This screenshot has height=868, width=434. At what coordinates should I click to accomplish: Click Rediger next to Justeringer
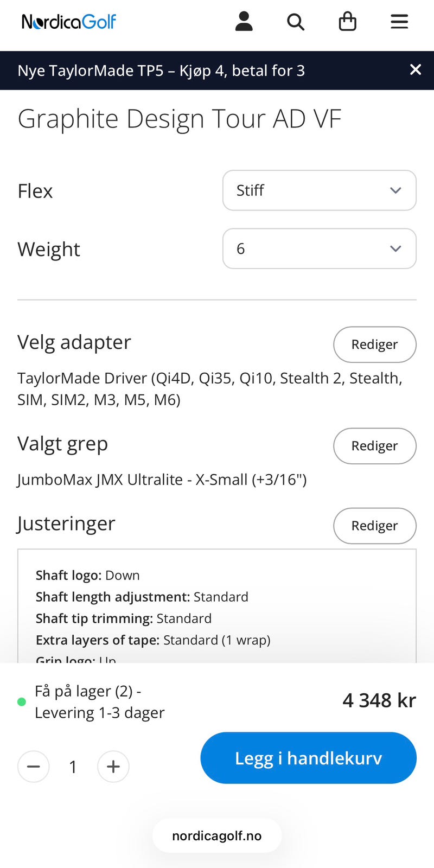click(375, 526)
